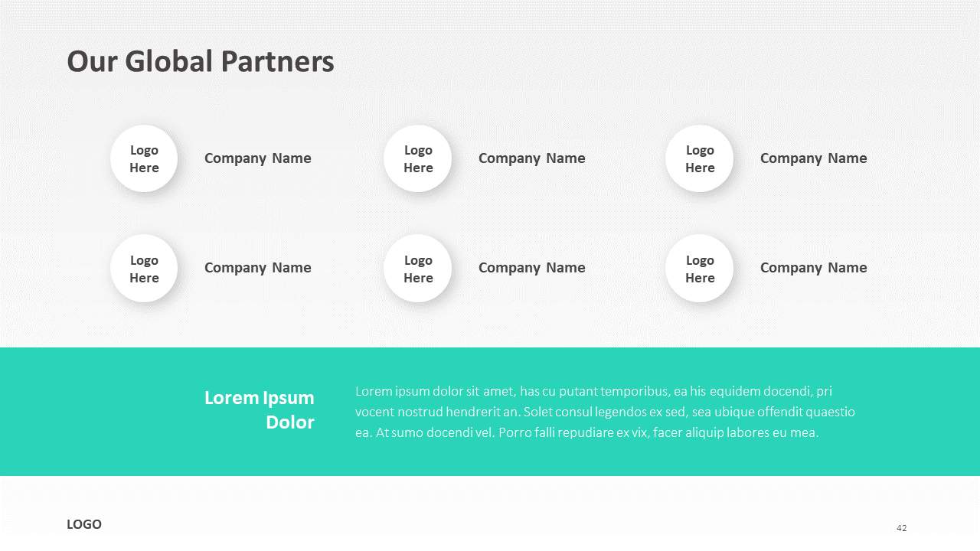Select the top-right 'Logo Here' circle
980x551 pixels.
point(699,158)
